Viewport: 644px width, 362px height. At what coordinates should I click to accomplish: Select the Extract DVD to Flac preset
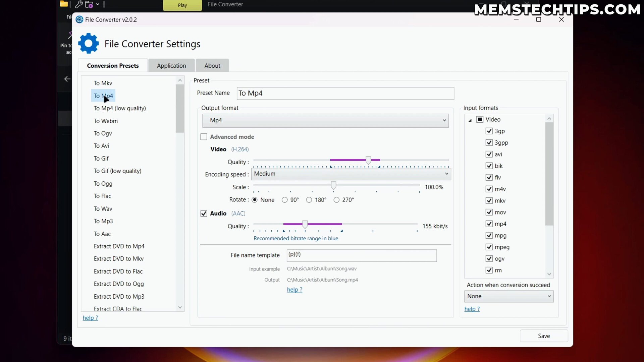(118, 271)
